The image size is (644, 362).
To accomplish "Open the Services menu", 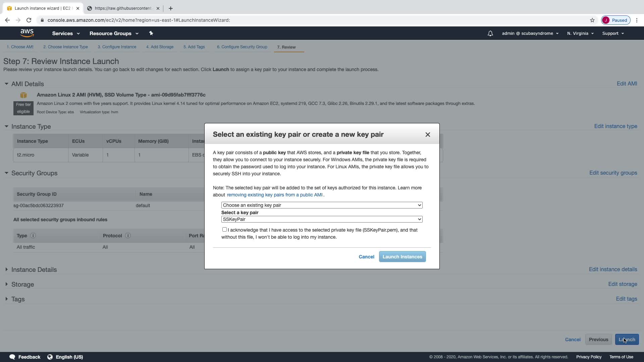I will [x=66, y=34].
